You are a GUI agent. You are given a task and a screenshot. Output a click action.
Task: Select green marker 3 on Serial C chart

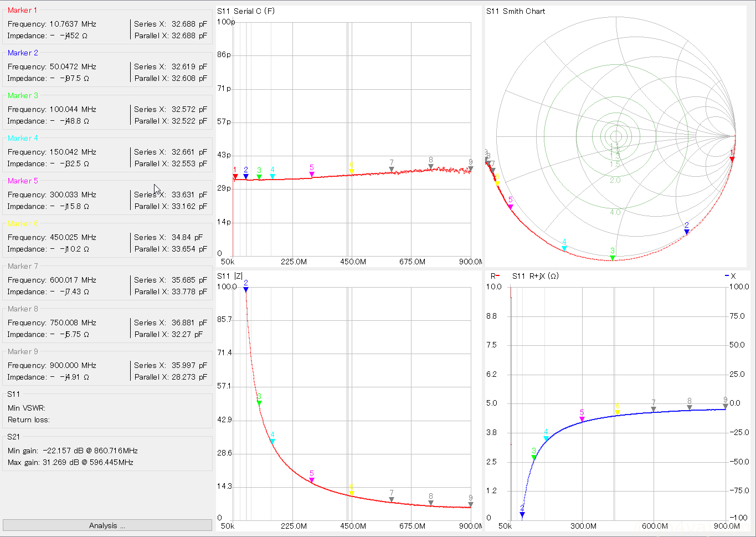point(259,177)
